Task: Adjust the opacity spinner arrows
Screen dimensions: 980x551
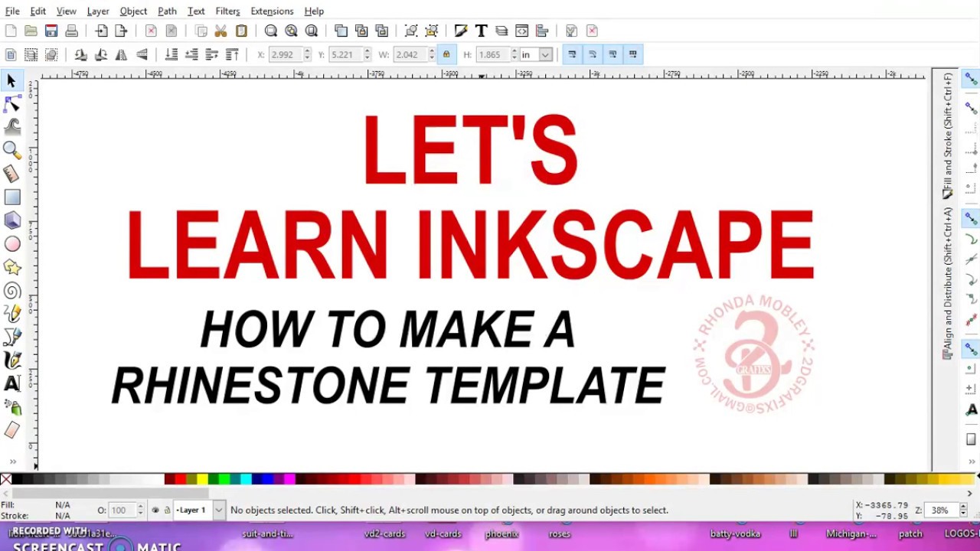Action: [x=140, y=510]
